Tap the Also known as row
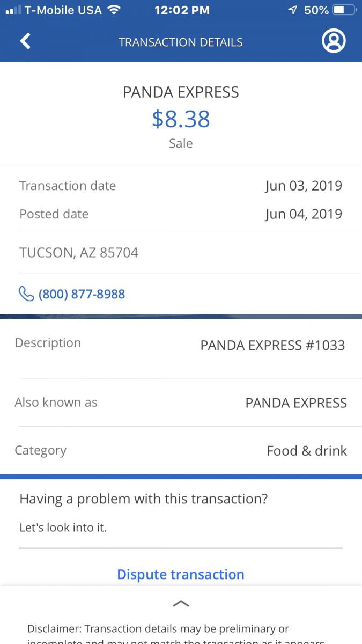This screenshot has width=362, height=644. [181, 402]
